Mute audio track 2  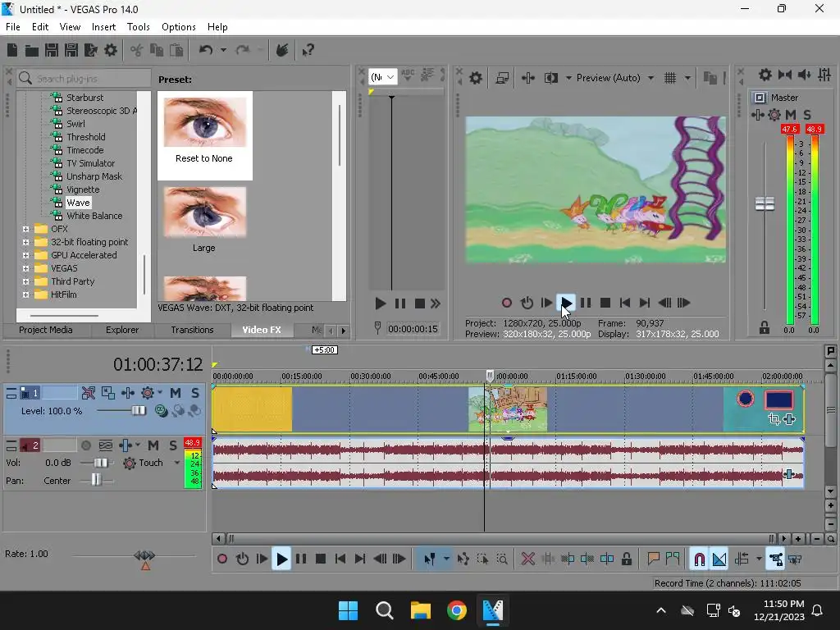(x=153, y=445)
